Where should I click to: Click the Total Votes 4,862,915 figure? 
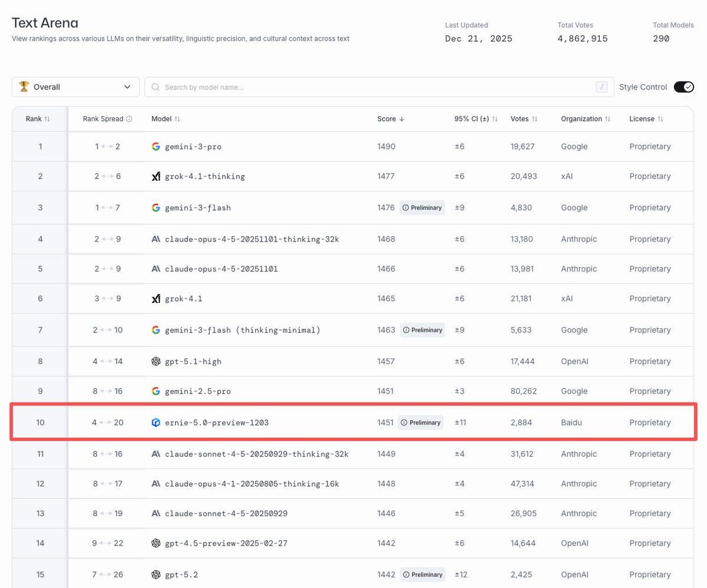click(583, 39)
